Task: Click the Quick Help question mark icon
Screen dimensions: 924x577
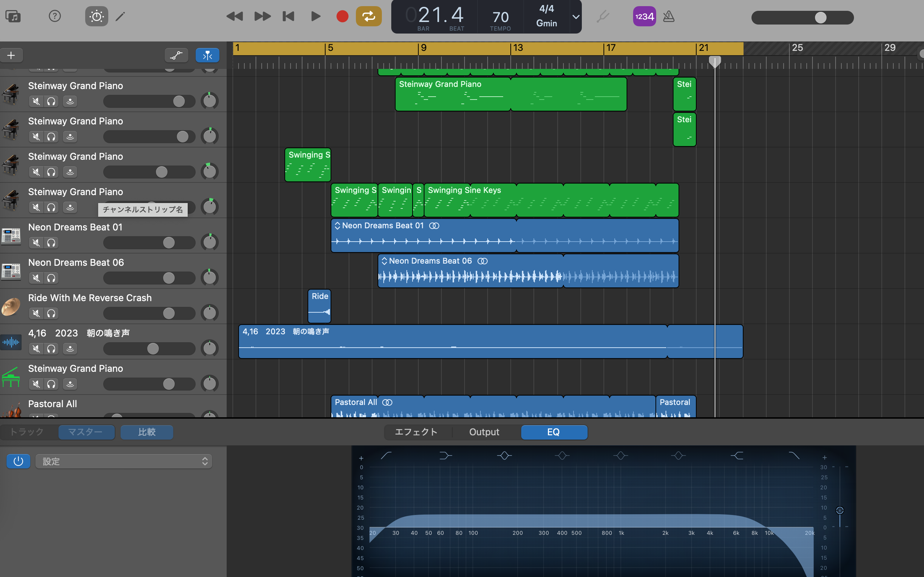Action: pyautogui.click(x=55, y=17)
